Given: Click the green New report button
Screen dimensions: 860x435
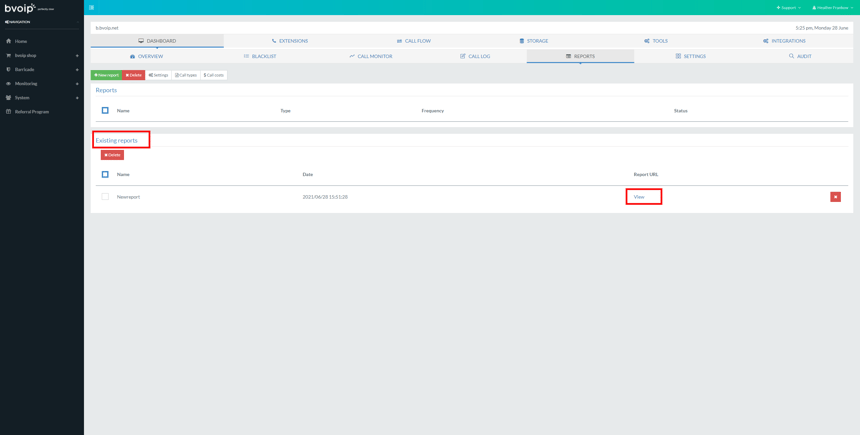Looking at the screenshot, I should pyautogui.click(x=106, y=75).
